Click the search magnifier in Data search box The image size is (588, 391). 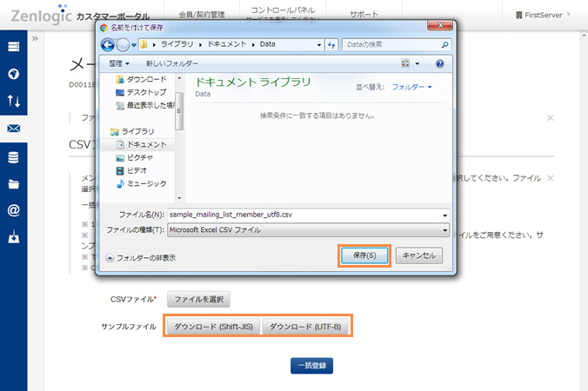point(444,45)
